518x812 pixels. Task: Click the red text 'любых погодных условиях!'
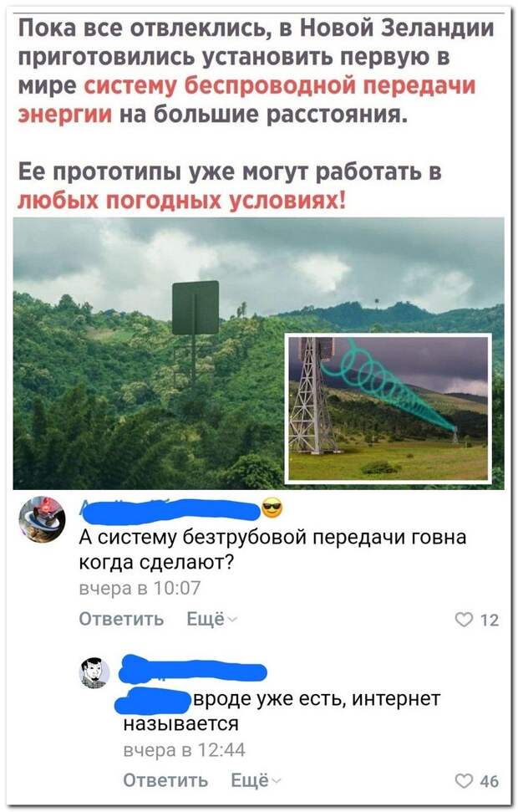pyautogui.click(x=181, y=201)
